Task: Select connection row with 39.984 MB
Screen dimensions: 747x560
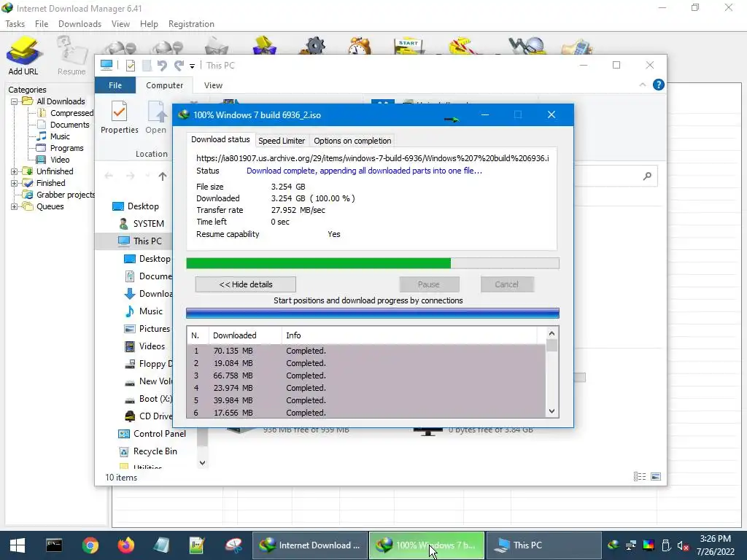Action: point(366,400)
